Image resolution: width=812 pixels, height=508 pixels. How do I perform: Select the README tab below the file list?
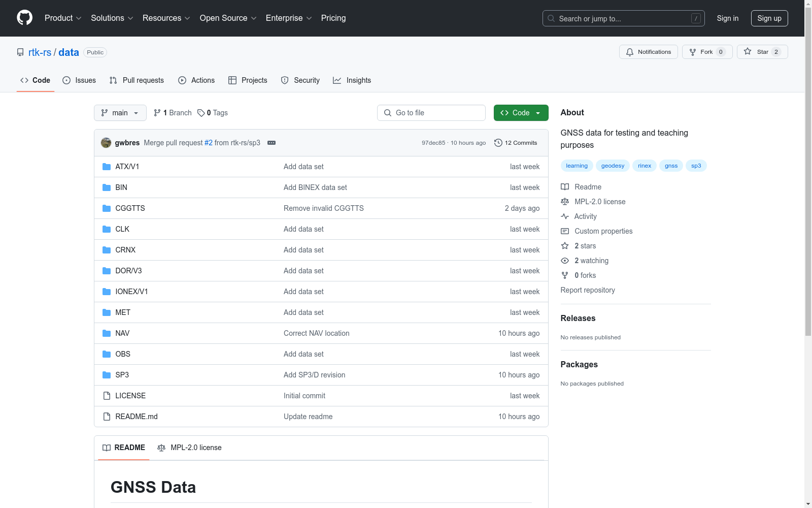(124, 448)
